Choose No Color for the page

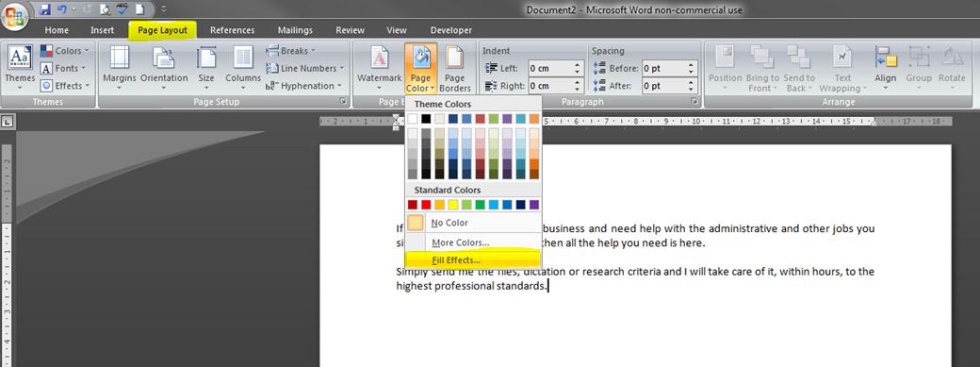pos(474,223)
